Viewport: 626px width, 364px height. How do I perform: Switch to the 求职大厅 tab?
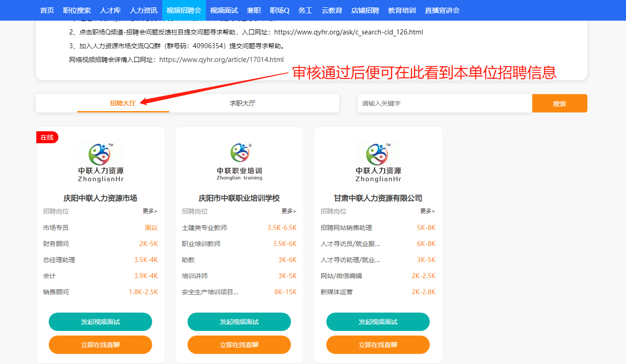242,103
